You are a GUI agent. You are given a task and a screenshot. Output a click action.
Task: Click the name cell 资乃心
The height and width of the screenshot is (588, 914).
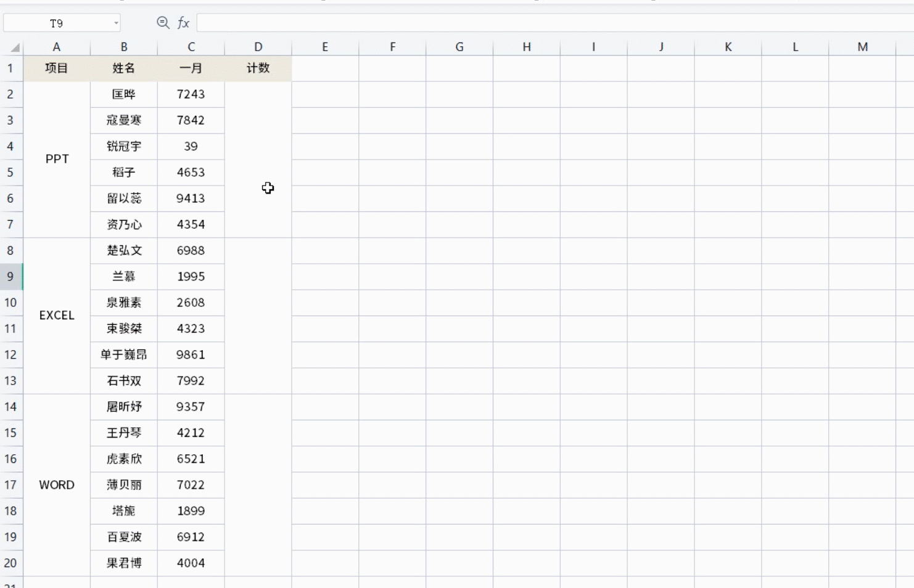point(124,224)
